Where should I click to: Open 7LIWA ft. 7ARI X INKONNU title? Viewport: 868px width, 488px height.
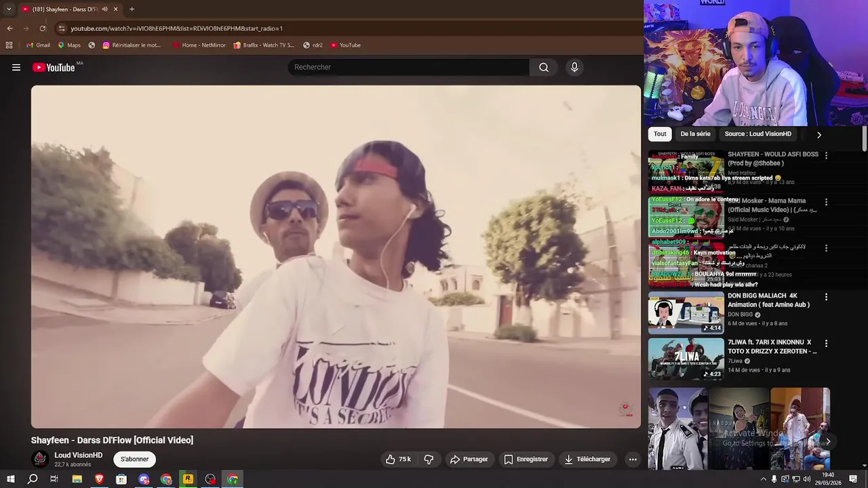pos(772,347)
